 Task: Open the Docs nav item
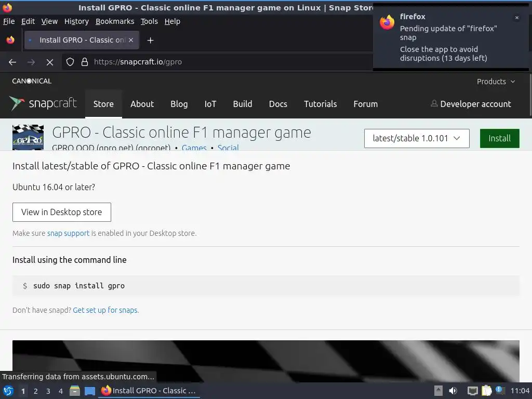point(278,104)
